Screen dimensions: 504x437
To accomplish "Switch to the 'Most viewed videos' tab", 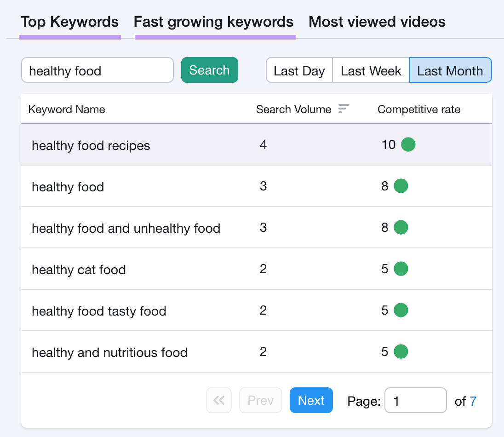I will [377, 22].
